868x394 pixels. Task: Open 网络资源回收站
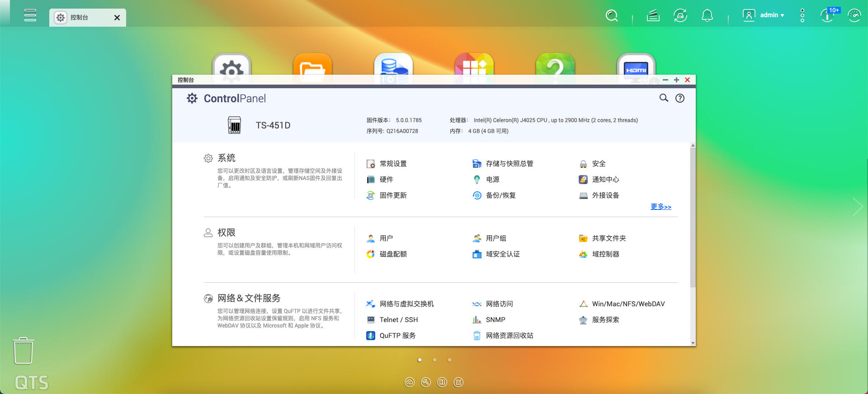tap(503, 336)
